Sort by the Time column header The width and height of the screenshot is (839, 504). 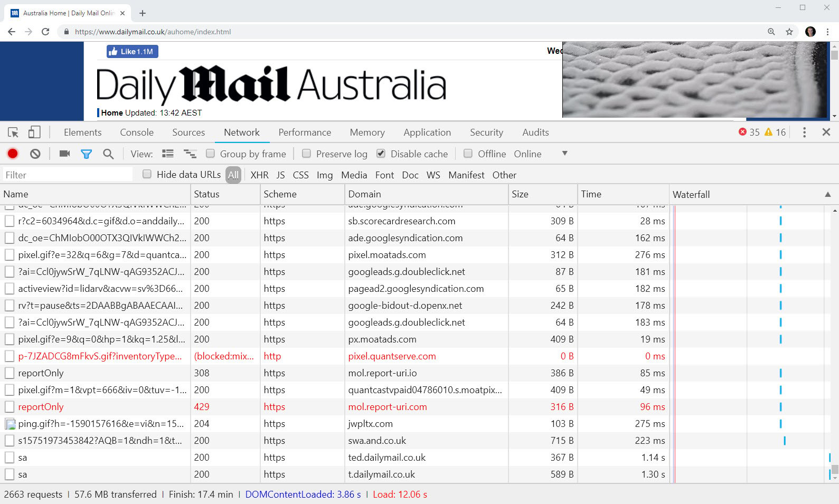(x=623, y=194)
